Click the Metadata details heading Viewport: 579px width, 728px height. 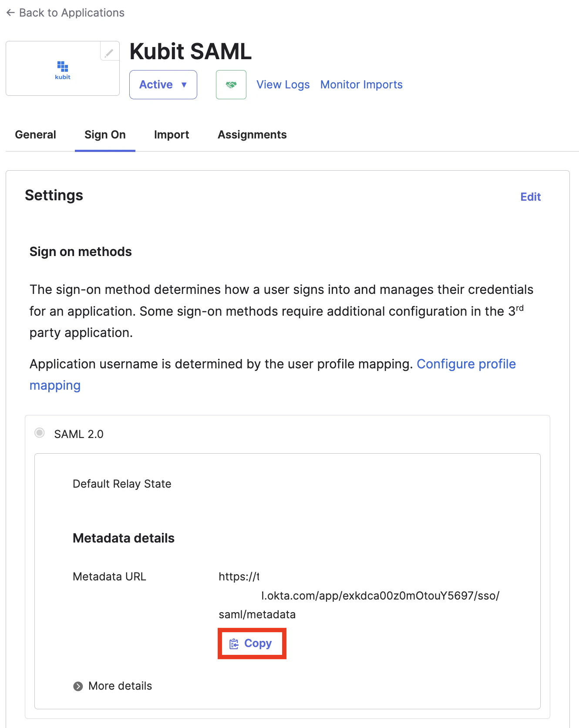click(124, 538)
